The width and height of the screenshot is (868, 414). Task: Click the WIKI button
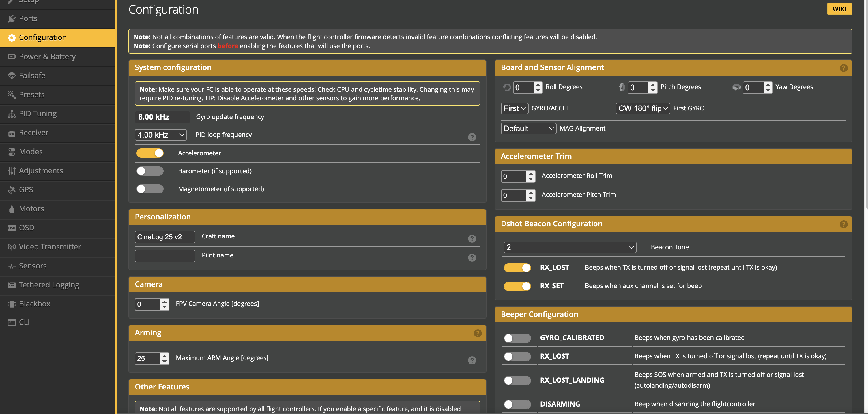839,9
